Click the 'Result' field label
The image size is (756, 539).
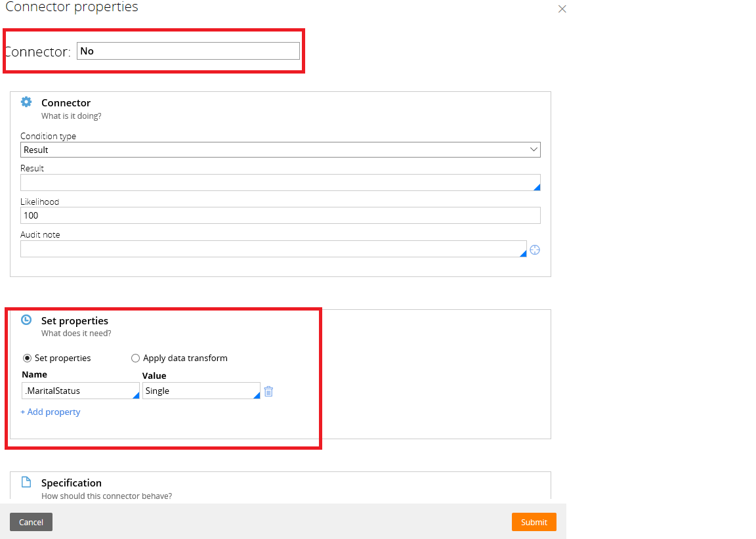point(31,169)
